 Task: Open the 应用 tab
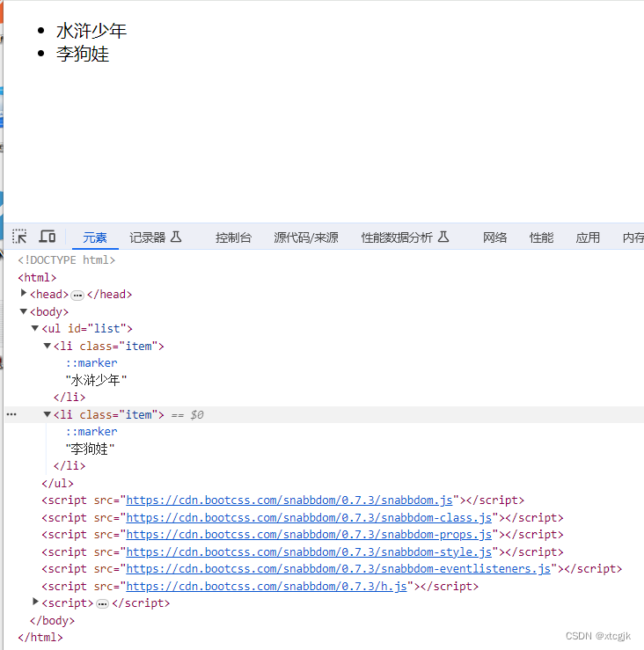pyautogui.click(x=588, y=237)
